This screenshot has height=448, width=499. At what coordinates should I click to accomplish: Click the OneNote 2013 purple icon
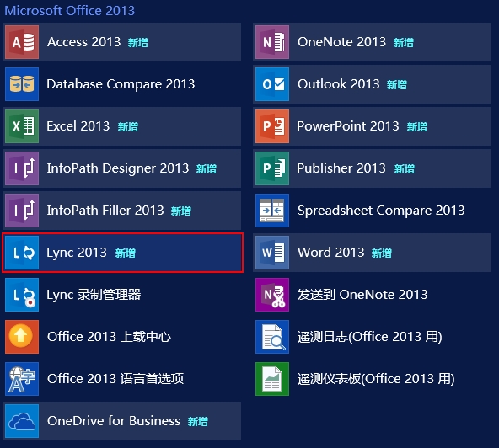(x=272, y=42)
